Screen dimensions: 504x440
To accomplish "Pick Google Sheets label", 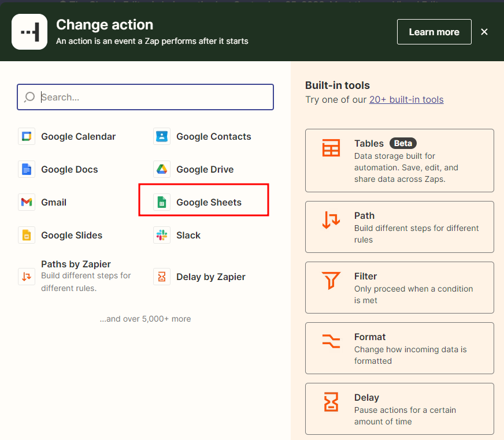I will tap(209, 202).
